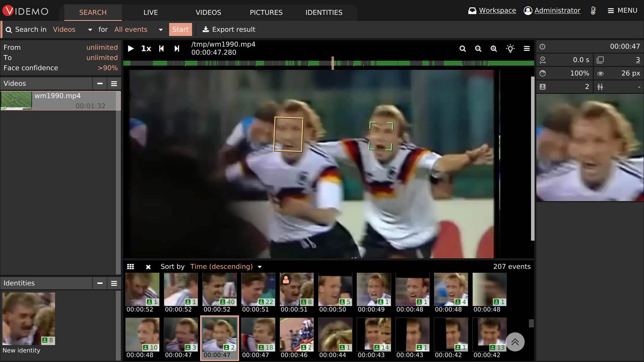Viewport: 644px width, 362px height.
Task: Zoom out of the video view
Action: [478, 49]
